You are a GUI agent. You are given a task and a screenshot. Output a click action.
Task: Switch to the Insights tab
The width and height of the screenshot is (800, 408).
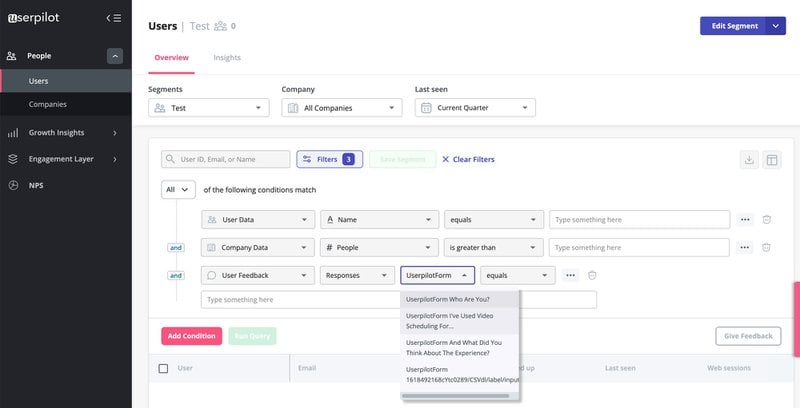pyautogui.click(x=227, y=58)
